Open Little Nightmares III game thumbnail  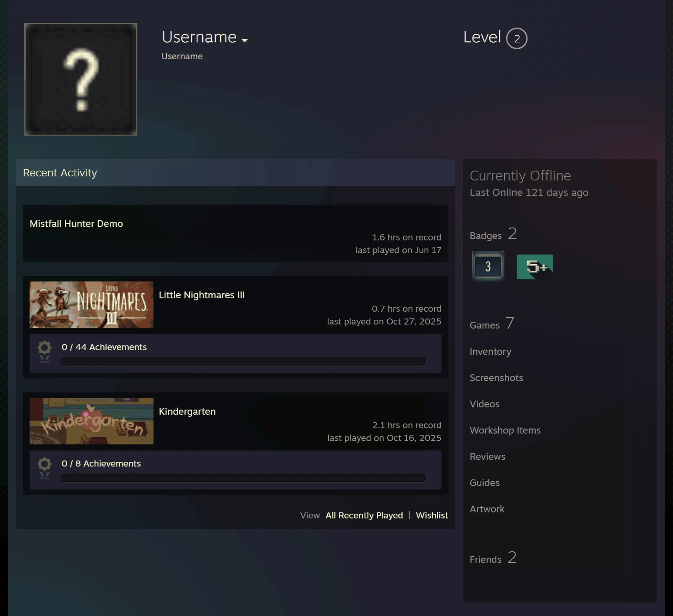coord(91,304)
